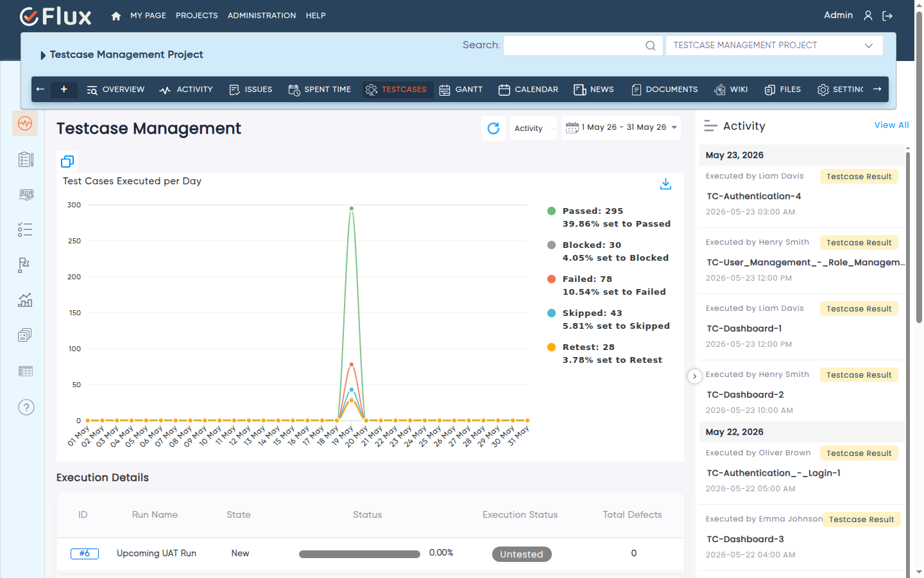The image size is (924, 578).
Task: Collapse the Activity side panel chevron
Action: click(x=694, y=376)
